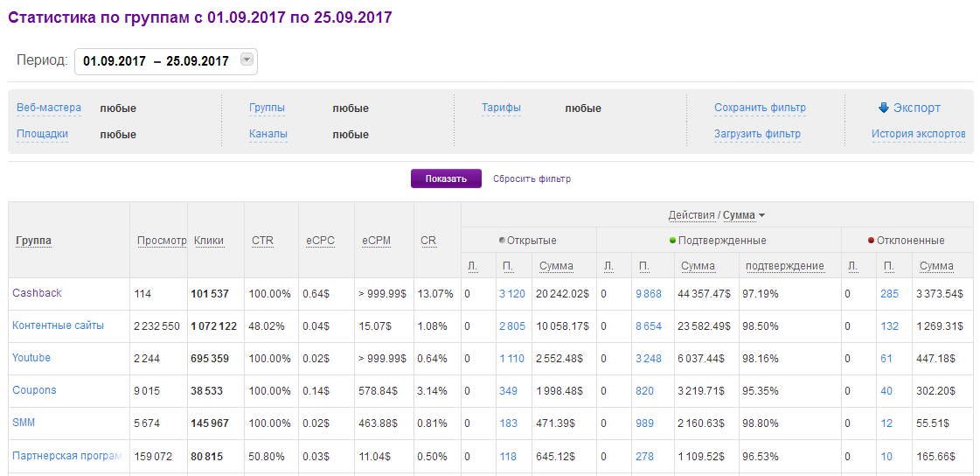This screenshot has height=476, width=980.
Task: Click the blue Export arrow icon
Action: point(883,108)
